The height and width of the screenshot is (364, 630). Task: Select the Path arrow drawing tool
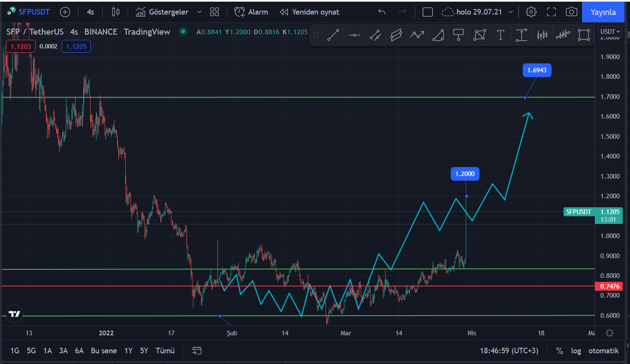pos(417,35)
